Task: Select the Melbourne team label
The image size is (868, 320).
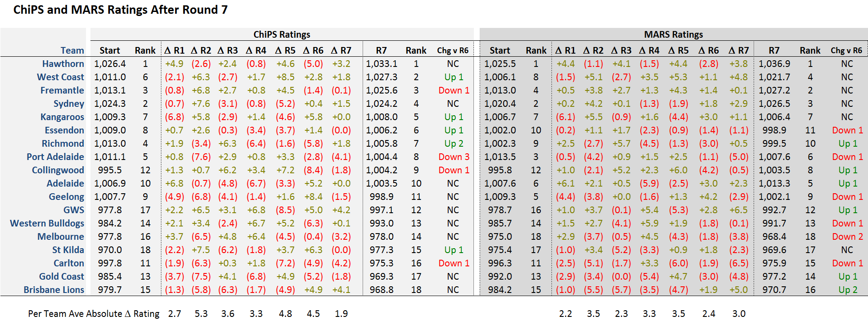Action: click(61, 237)
